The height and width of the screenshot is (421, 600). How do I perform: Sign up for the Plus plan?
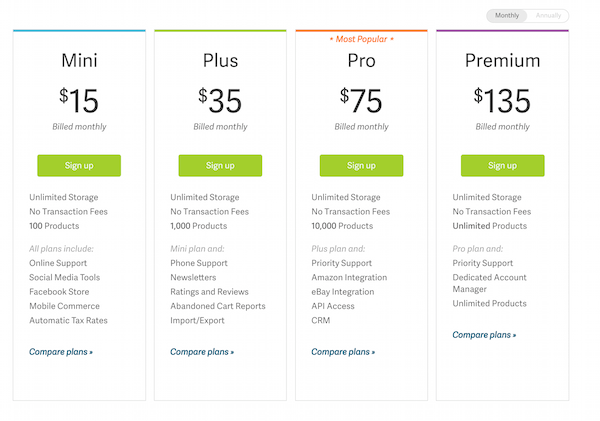tap(220, 165)
